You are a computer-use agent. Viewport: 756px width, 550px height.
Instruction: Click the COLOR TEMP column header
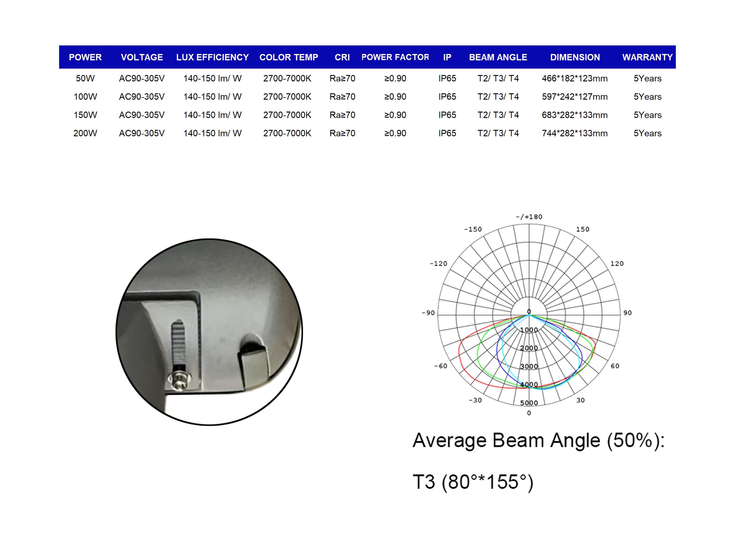289,57
